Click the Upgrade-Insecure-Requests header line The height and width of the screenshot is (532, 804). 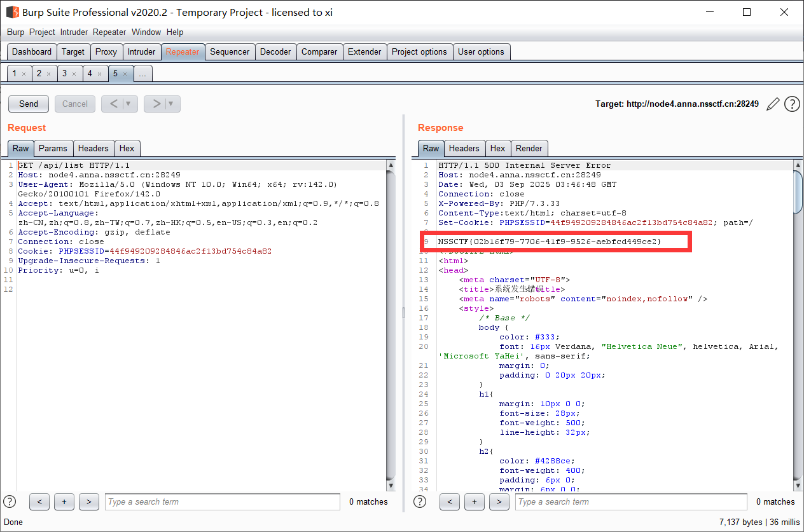point(89,261)
